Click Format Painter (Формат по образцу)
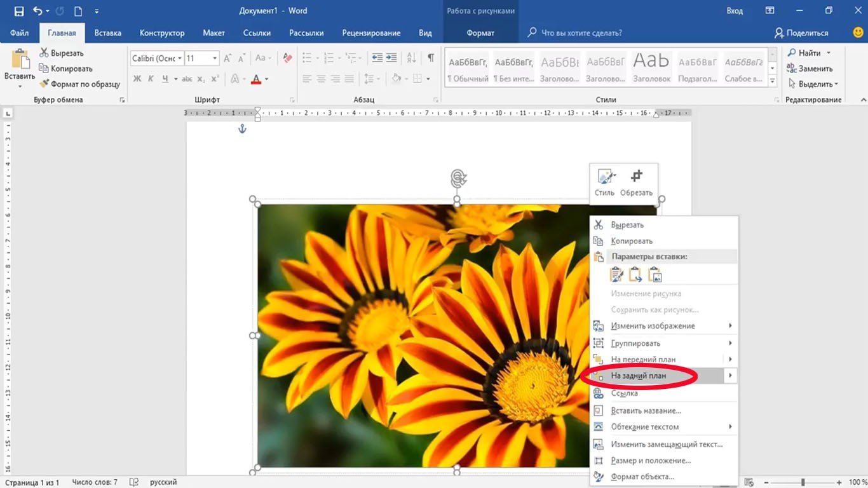This screenshot has width=868, height=488. pos(80,84)
